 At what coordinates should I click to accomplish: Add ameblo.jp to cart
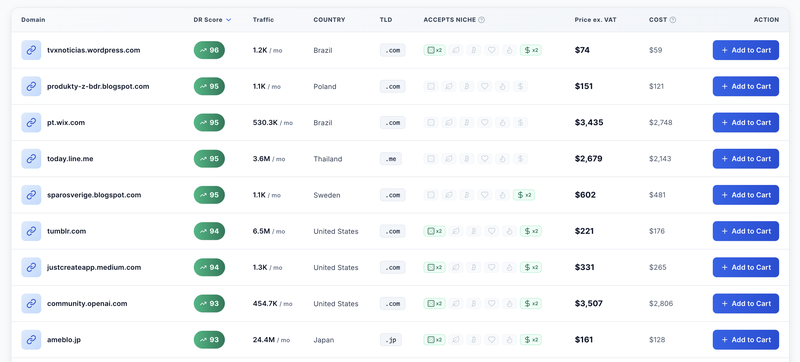[745, 340]
